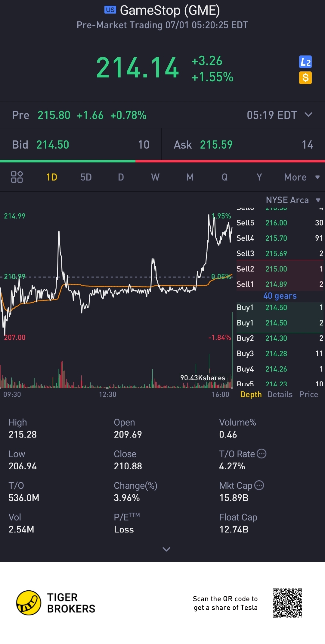Tap the Low 206.94 value

point(23,466)
